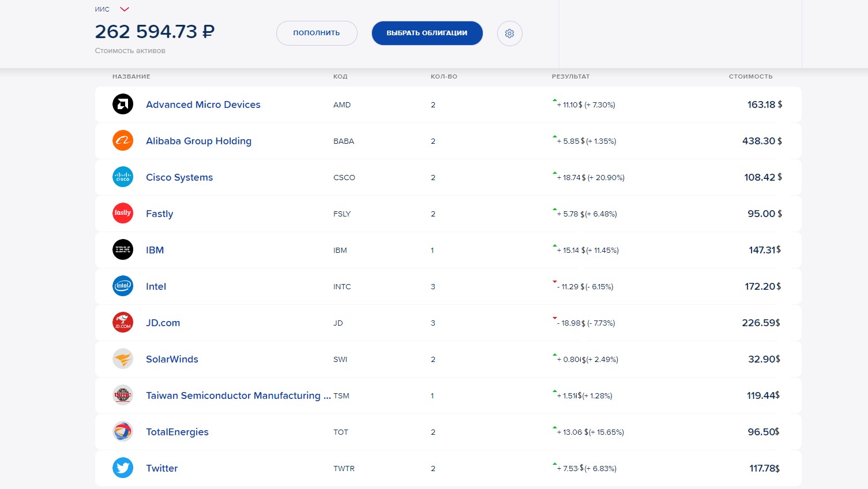Image resolution: width=868 pixels, height=489 pixels.
Task: Click the Стоимость активов label
Action: 130,51
